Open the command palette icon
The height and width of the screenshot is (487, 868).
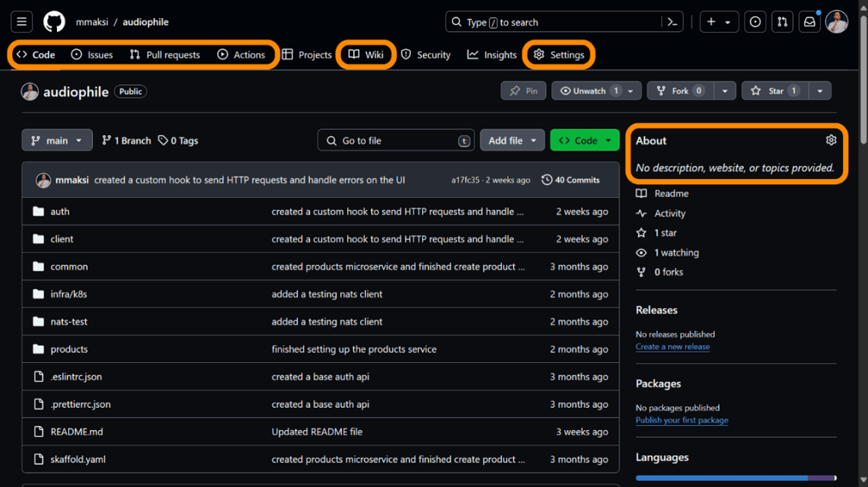click(x=672, y=21)
